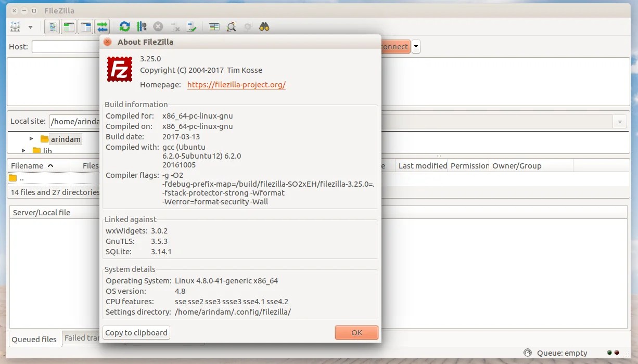Toggle the message log display
638x364 pixels.
tap(52, 27)
